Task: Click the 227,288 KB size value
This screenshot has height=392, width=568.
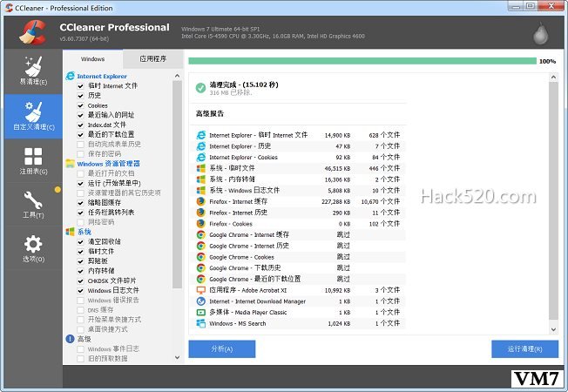Action: 335,202
